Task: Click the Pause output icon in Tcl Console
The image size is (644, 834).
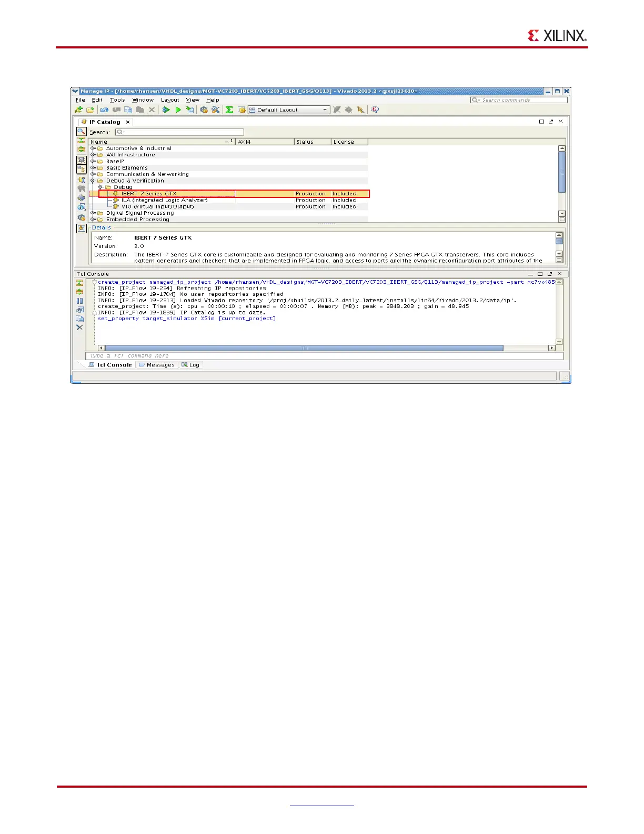Action: pyautogui.click(x=79, y=301)
